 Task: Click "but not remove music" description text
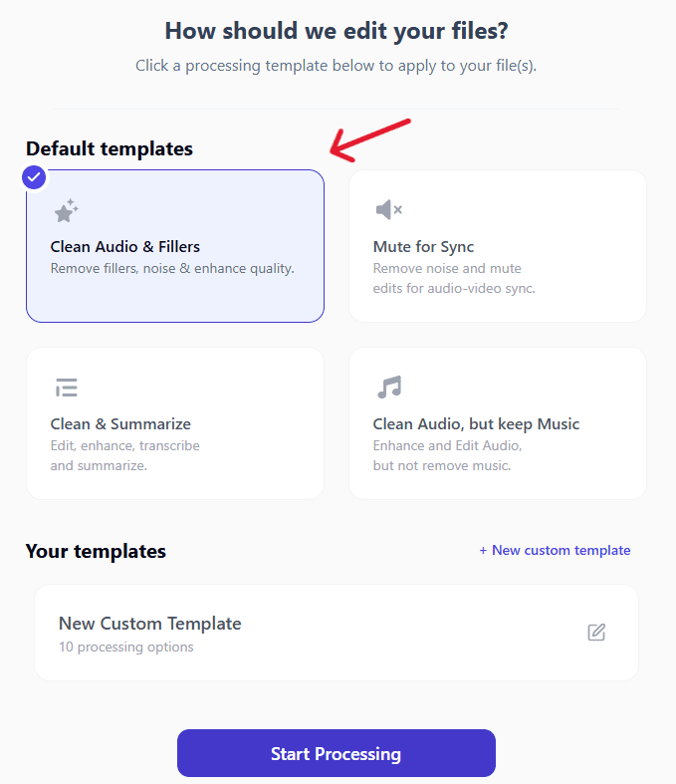[442, 465]
